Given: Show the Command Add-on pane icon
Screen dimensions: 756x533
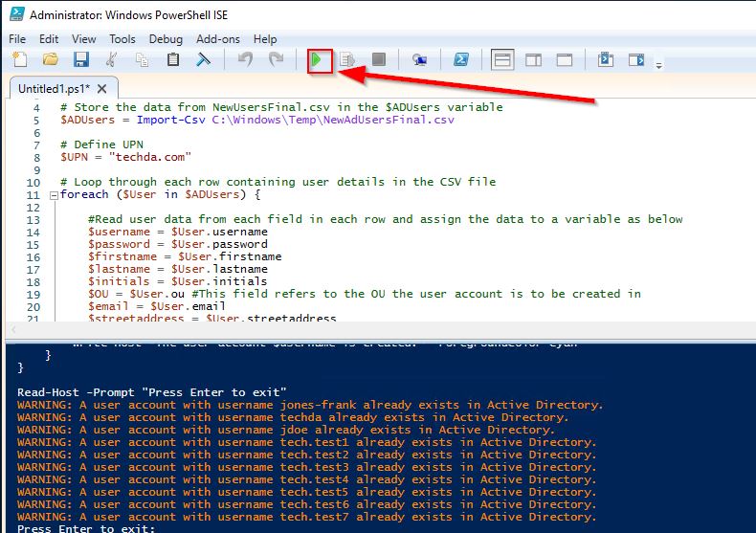Looking at the screenshot, I should [636, 59].
